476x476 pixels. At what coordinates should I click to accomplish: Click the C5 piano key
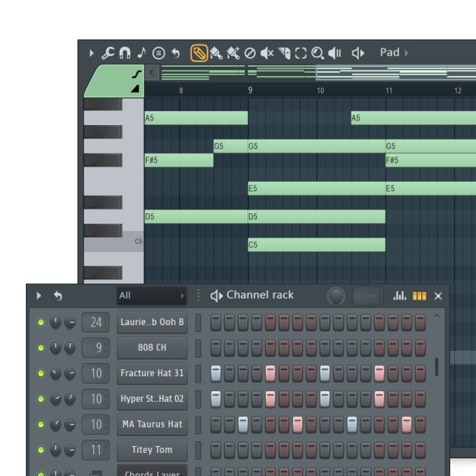114,241
